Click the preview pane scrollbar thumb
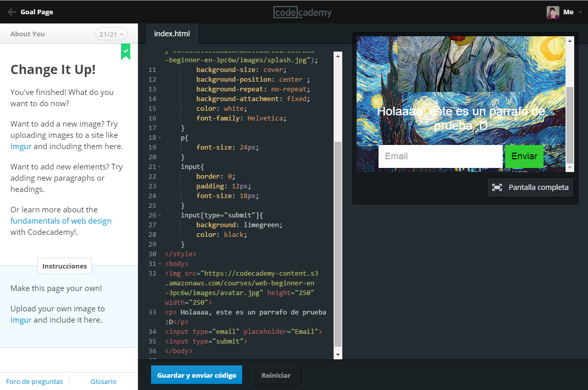 tap(570, 125)
